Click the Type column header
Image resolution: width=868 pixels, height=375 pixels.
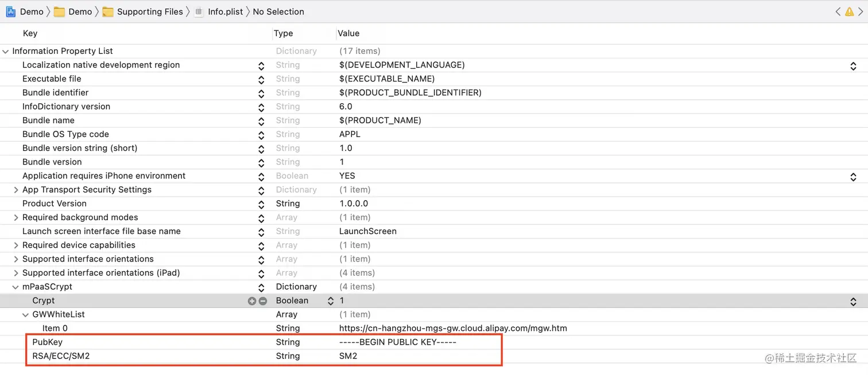tap(284, 33)
